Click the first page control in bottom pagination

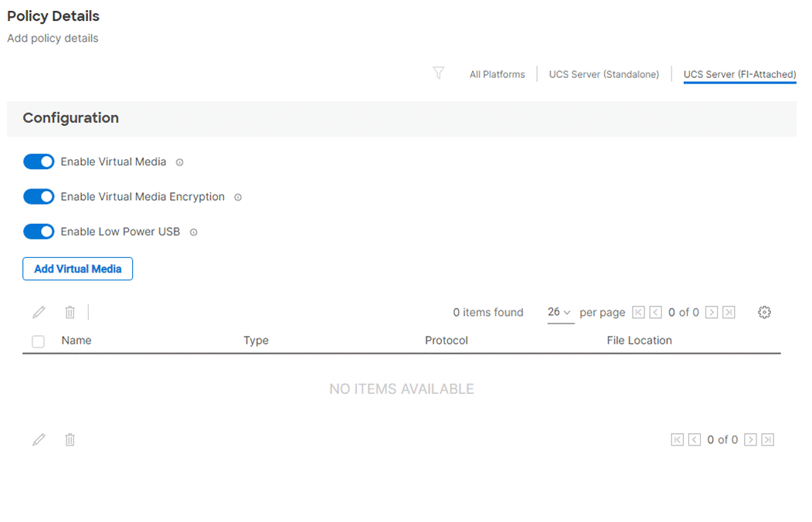pyautogui.click(x=678, y=439)
